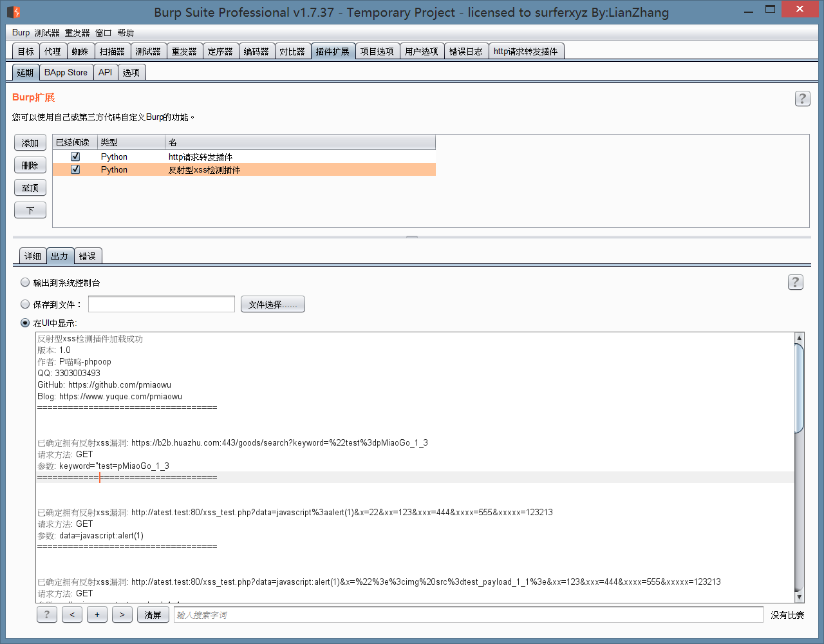Image resolution: width=824 pixels, height=644 pixels.
Task: Click the question mark search help button
Action: pyautogui.click(x=46, y=614)
